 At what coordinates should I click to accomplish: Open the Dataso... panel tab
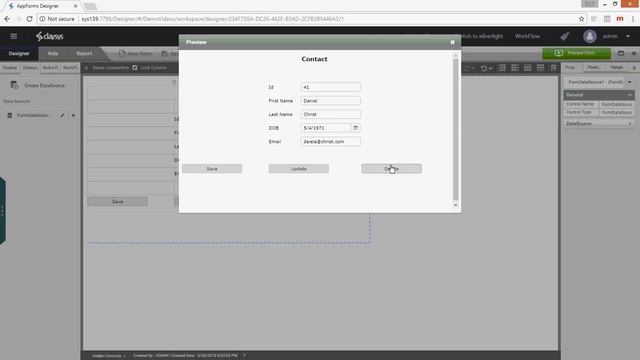[30, 68]
